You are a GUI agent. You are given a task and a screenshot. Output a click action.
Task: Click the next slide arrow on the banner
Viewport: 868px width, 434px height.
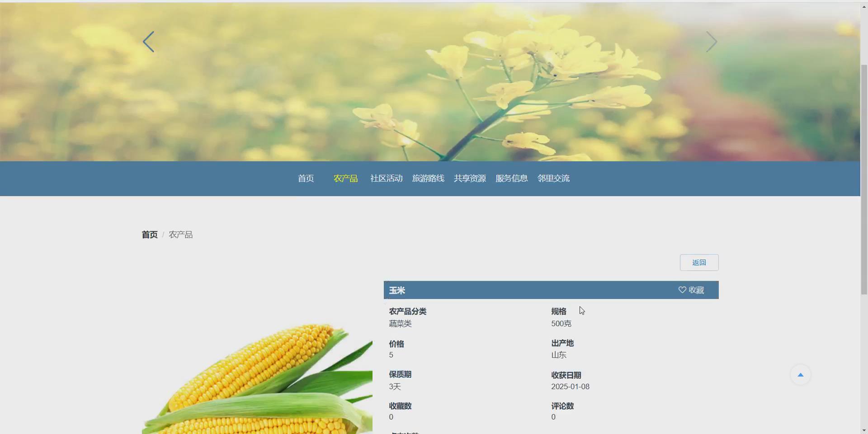coord(711,41)
